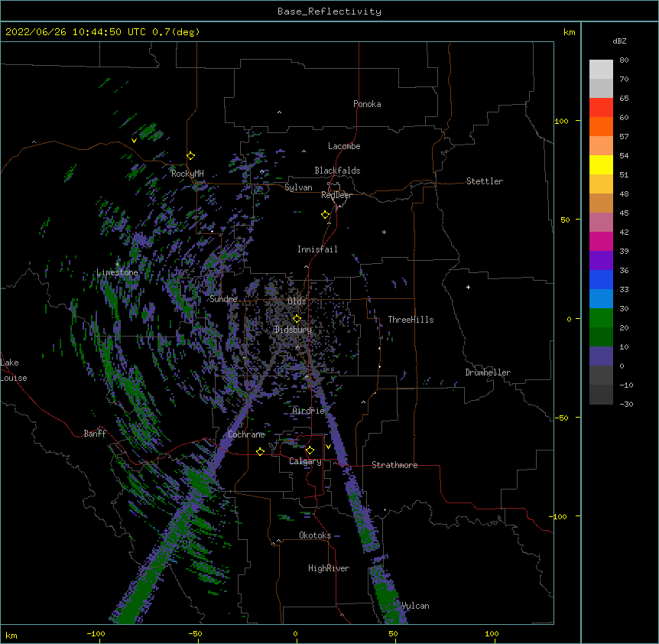Click the Calgary city label
Viewport: 659px width, 644px height.
click(x=305, y=461)
